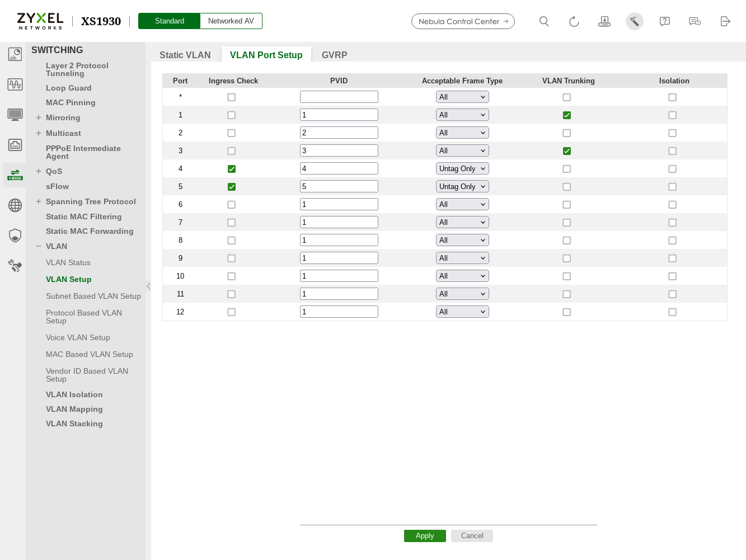746x560 pixels.
Task: Disable VLAN Trunking on port 3
Action: 566,150
